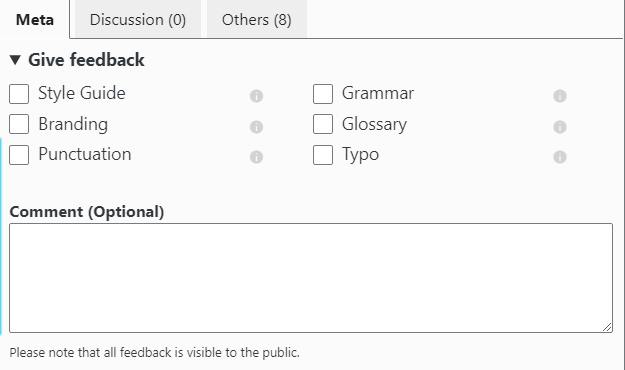Switch to the Discussion (0) tab
Viewport: 625px width, 370px height.
point(138,19)
